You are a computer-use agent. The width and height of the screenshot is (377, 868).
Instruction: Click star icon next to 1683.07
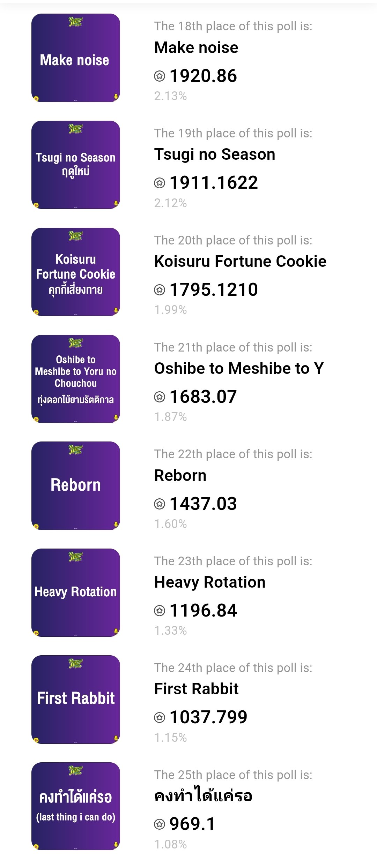pyautogui.click(x=160, y=397)
